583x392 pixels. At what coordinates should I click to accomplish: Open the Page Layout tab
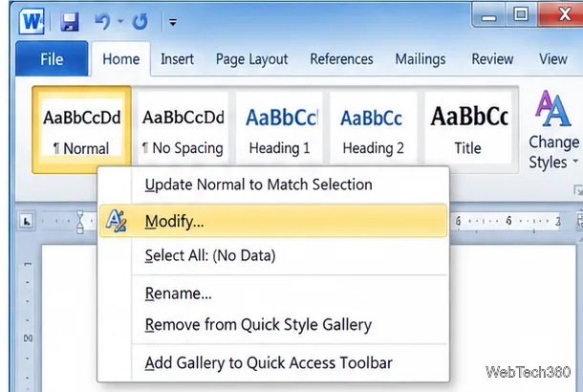coord(251,59)
